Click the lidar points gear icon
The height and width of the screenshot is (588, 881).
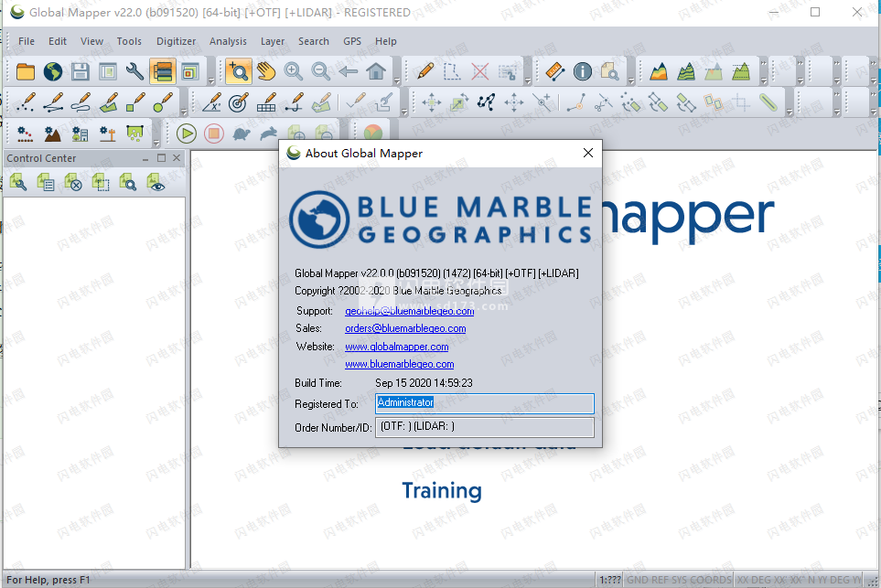pos(26,134)
